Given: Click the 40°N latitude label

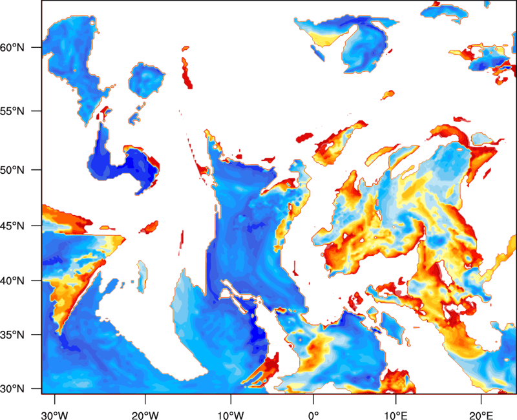Looking at the screenshot, I should [x=12, y=281].
